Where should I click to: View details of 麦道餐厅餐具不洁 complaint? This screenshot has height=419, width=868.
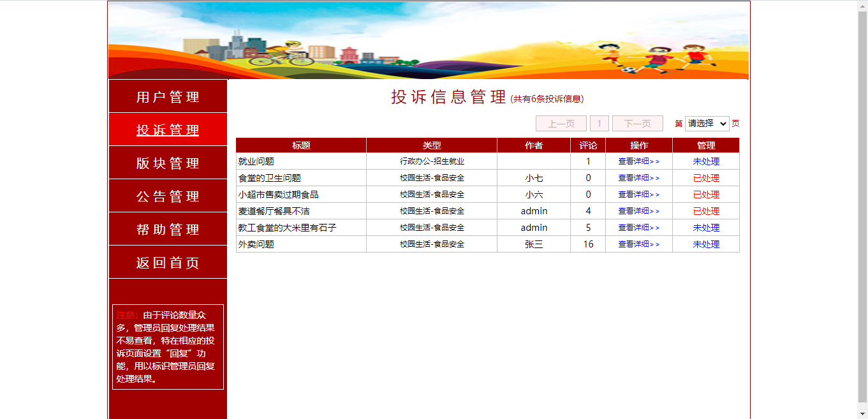coord(639,211)
